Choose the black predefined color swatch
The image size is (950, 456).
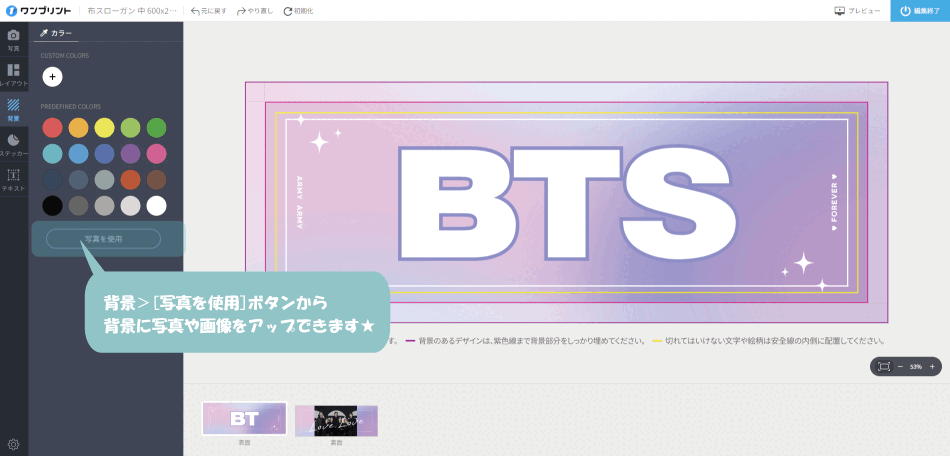[x=52, y=206]
